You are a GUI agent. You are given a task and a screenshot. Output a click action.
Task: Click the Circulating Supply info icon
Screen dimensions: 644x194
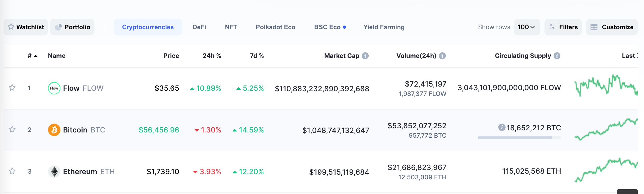coord(557,56)
